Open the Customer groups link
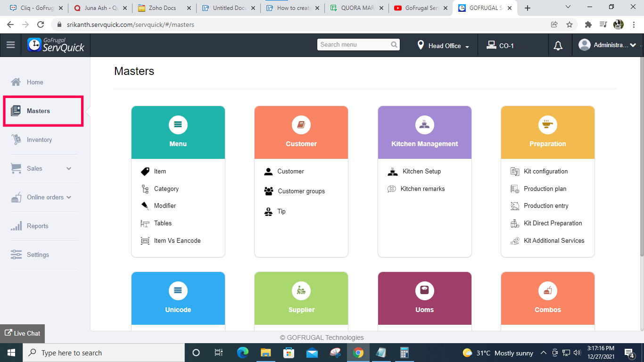This screenshot has height=362, width=644. tap(301, 191)
